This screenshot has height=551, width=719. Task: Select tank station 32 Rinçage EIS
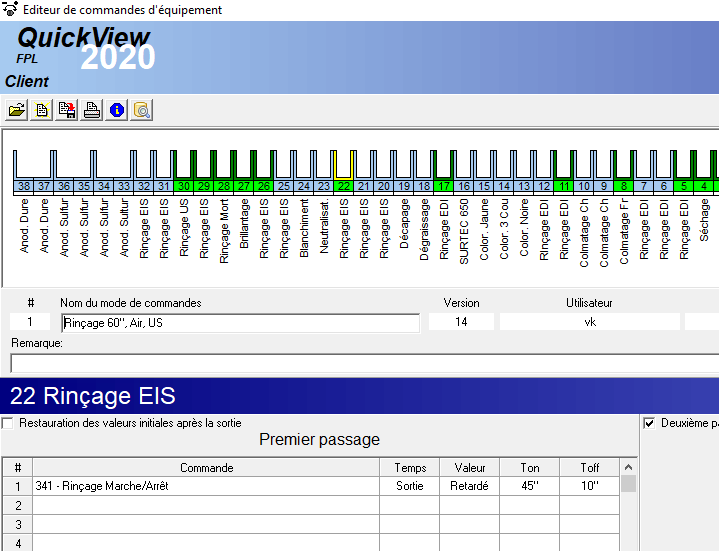[144, 186]
